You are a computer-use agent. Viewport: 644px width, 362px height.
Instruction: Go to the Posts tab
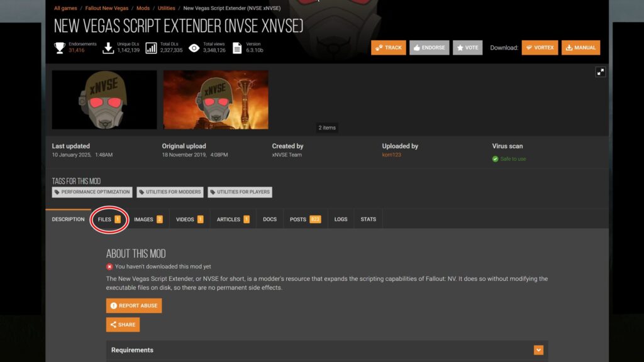pyautogui.click(x=305, y=219)
